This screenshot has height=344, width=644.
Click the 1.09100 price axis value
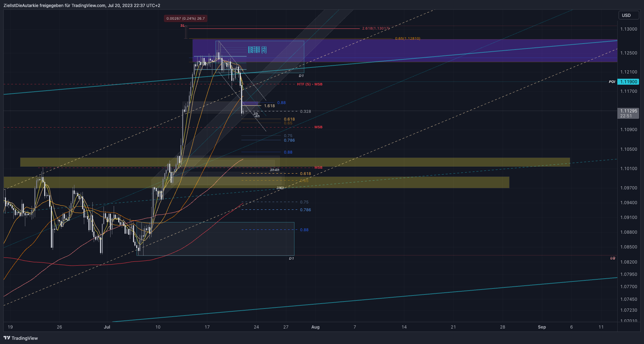[629, 218]
